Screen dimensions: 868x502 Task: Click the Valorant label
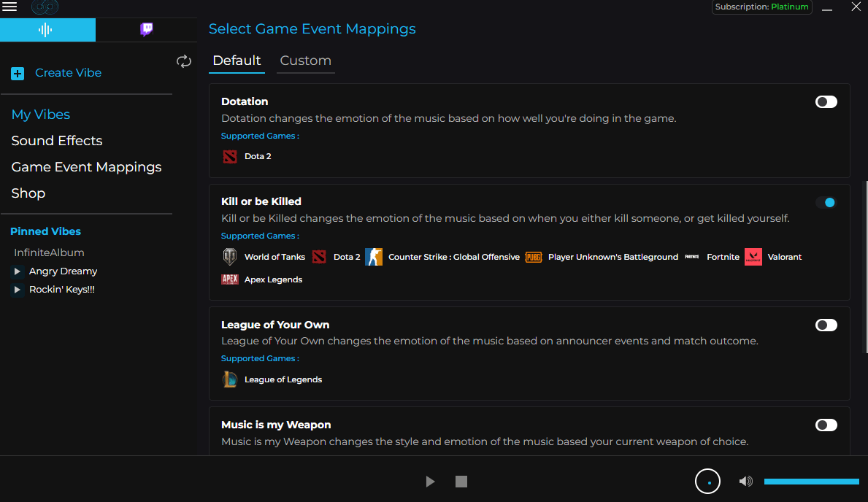coord(784,257)
